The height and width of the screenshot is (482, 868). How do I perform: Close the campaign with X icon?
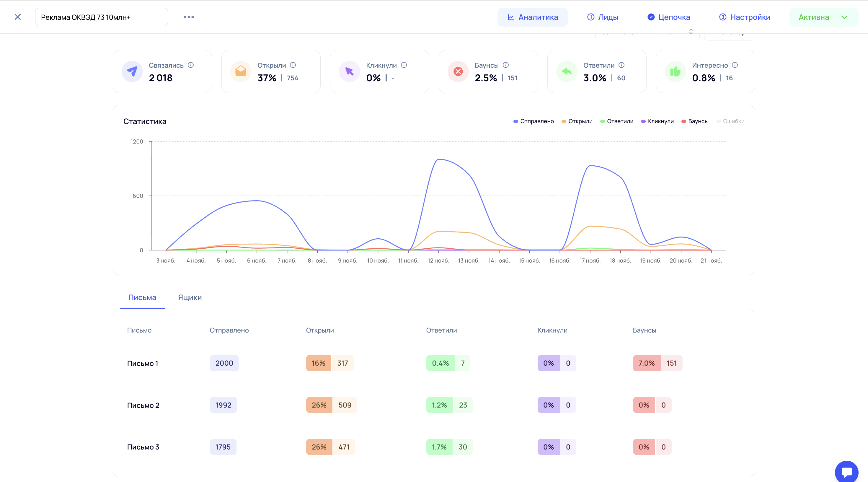tap(18, 17)
